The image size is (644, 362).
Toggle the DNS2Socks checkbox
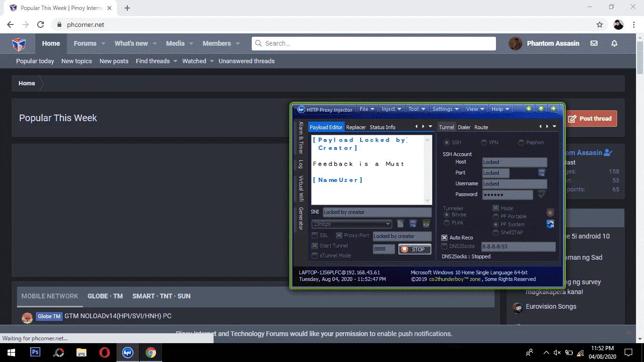coord(444,246)
